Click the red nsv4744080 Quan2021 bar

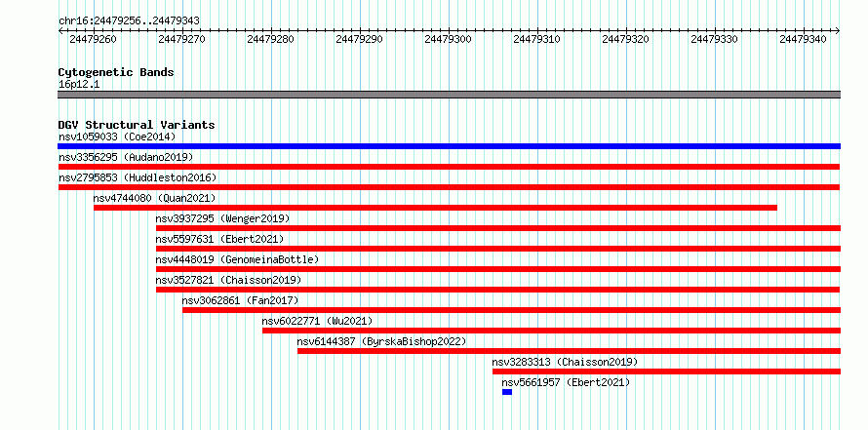435,208
